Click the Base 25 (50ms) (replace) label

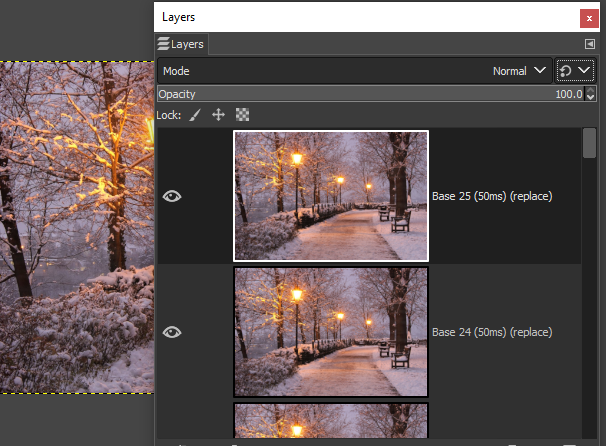coord(492,196)
